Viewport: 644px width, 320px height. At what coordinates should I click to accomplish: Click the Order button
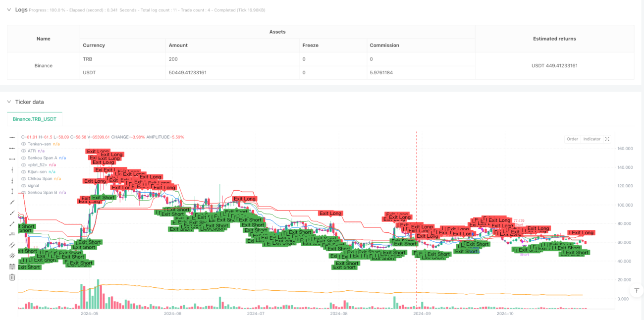coord(572,139)
